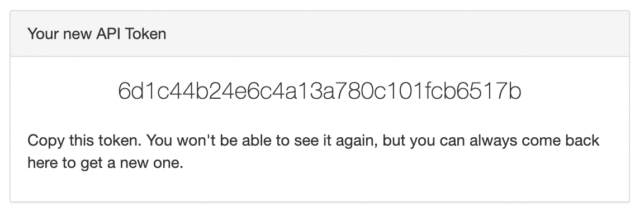This screenshot has width=644, height=212.
Task: Click the word 'but' in the description
Action: 394,141
